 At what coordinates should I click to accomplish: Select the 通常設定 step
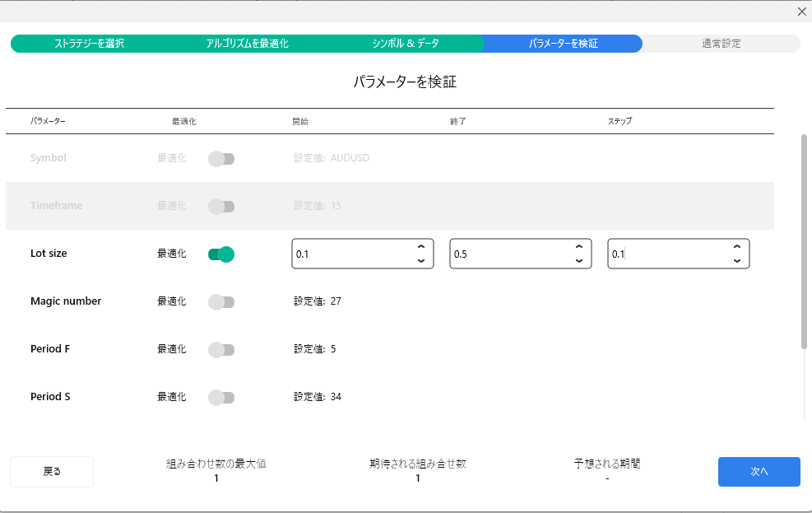(722, 44)
